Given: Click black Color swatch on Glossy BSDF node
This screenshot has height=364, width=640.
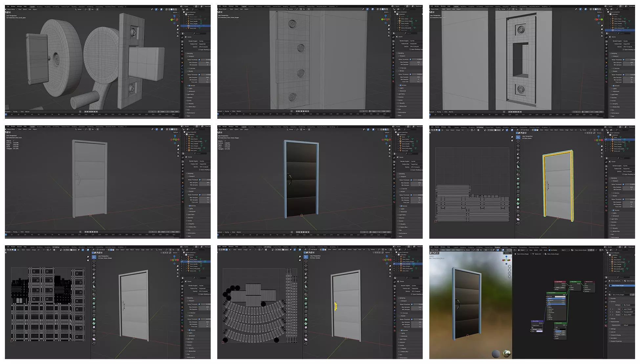Looking at the screenshot, I should pos(563,329).
